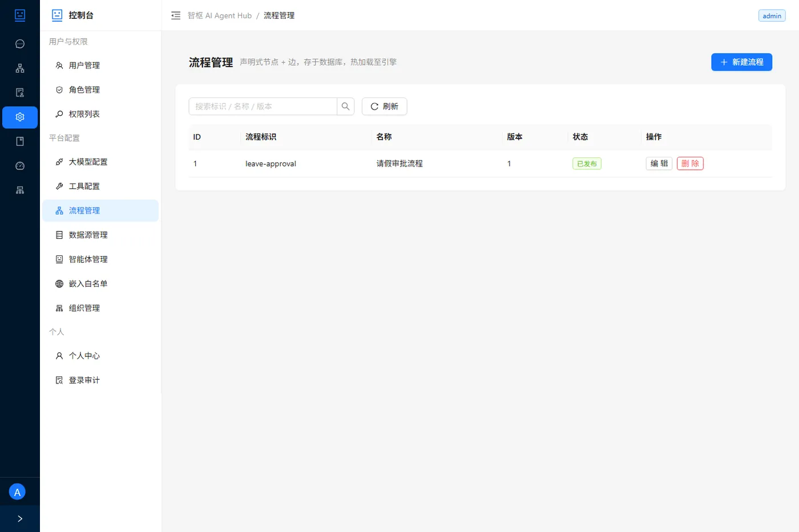Navigate to 智能体管理
This screenshot has height=532, width=799.
pyautogui.click(x=100, y=259)
